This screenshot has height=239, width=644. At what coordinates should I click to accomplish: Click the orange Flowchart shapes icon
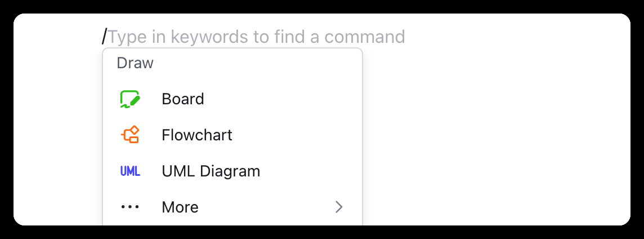130,135
